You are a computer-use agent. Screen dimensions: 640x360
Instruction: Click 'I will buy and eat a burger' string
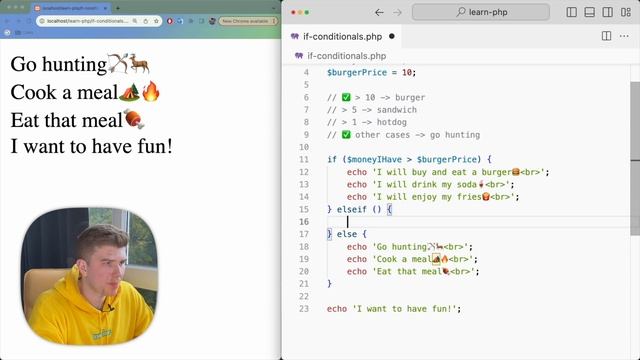click(460, 172)
